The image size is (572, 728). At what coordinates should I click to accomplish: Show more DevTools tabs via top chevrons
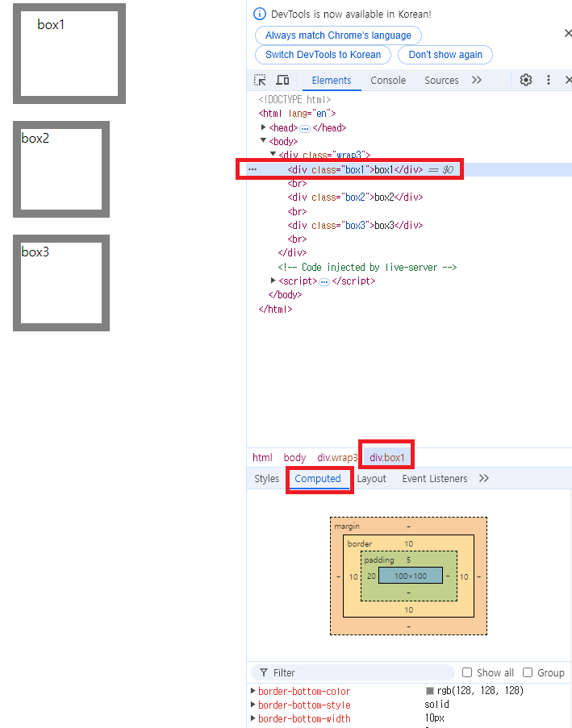476,80
